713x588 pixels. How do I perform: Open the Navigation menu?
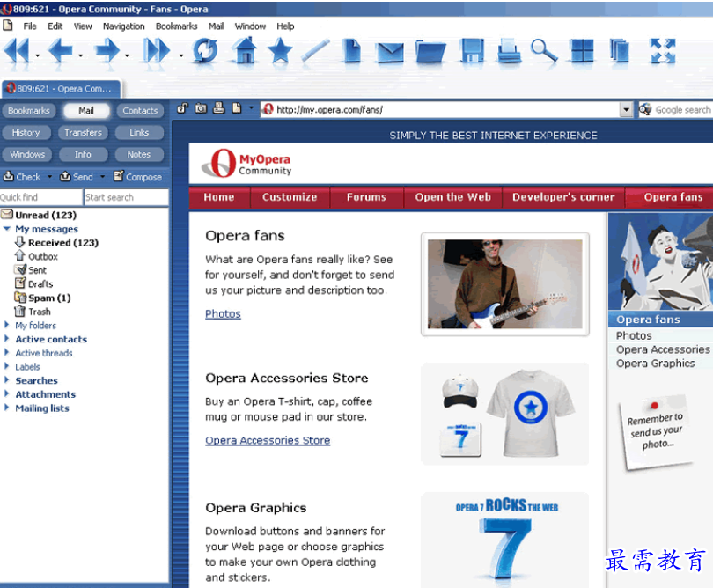124,26
